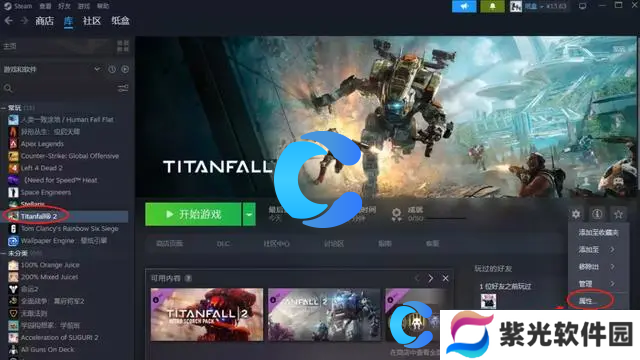Select Need for Speed Heat in list
Image resolution: width=640 pixels, height=360 pixels.
[x=60, y=180]
